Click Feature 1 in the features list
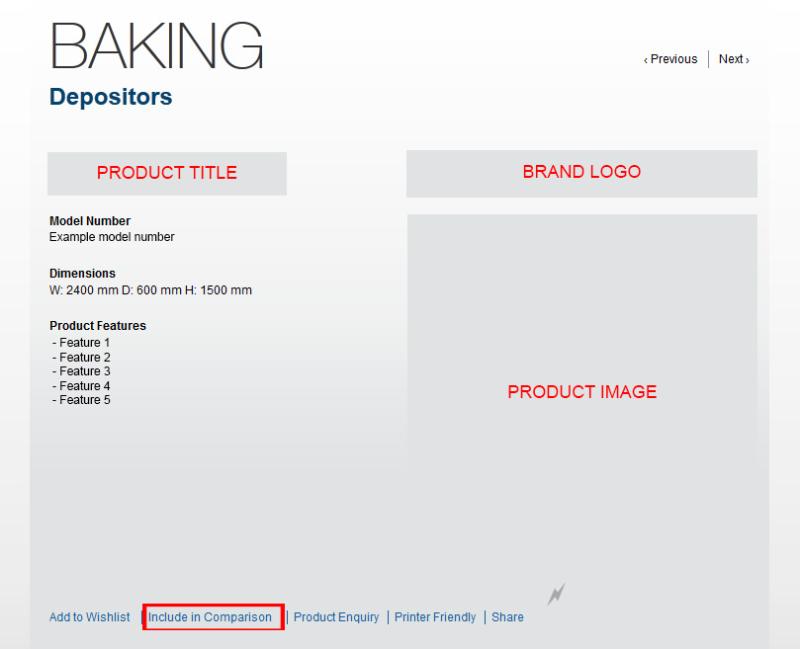 click(x=84, y=343)
